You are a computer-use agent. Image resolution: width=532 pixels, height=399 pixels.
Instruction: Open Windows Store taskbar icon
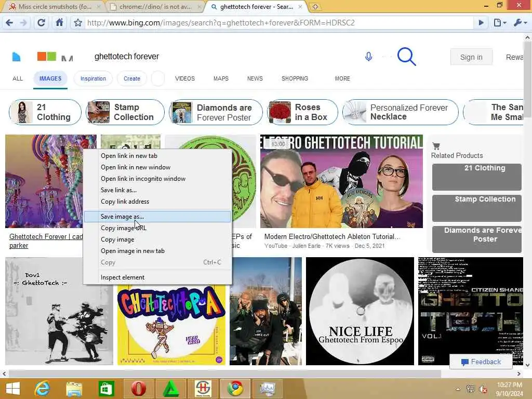click(x=106, y=389)
